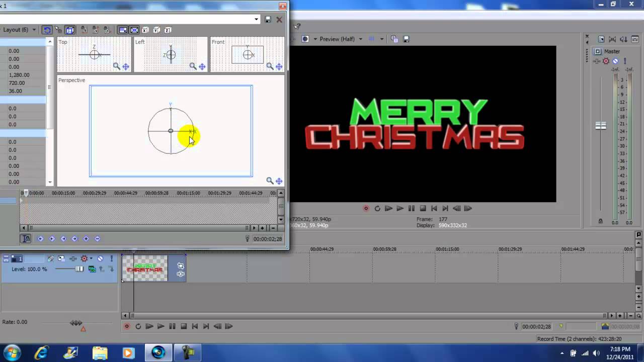The width and height of the screenshot is (644, 362).
Task: Adjust track 1 Level slider
Action: pos(79,269)
